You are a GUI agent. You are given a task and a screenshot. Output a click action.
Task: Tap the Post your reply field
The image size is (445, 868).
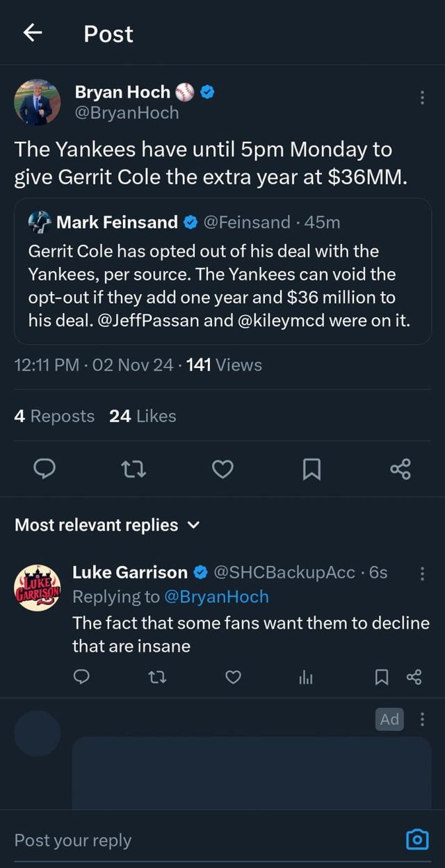click(x=195, y=840)
